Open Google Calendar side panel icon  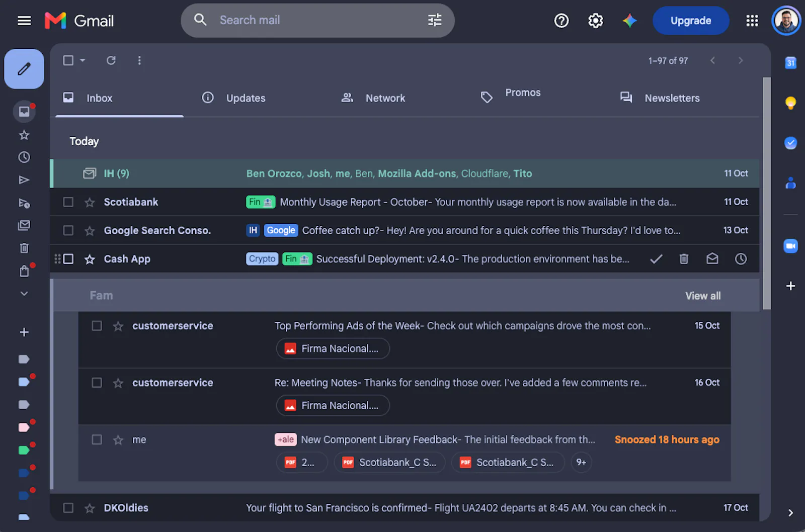791,63
